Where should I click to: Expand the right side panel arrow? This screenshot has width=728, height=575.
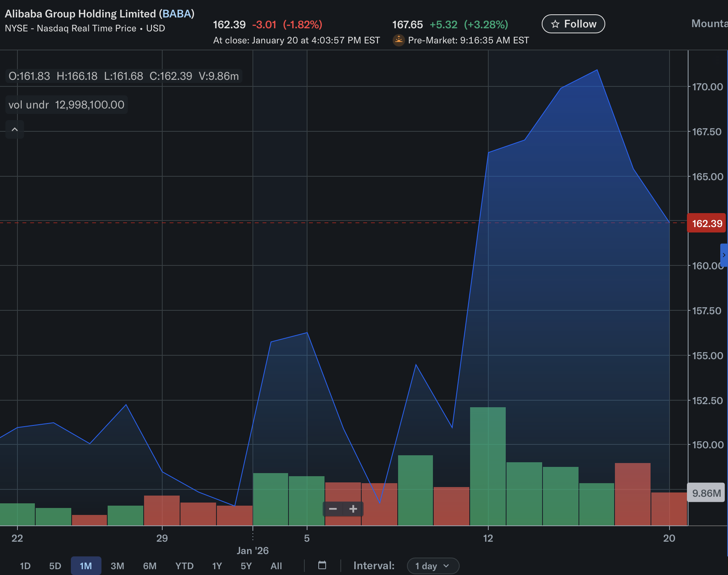point(723,255)
